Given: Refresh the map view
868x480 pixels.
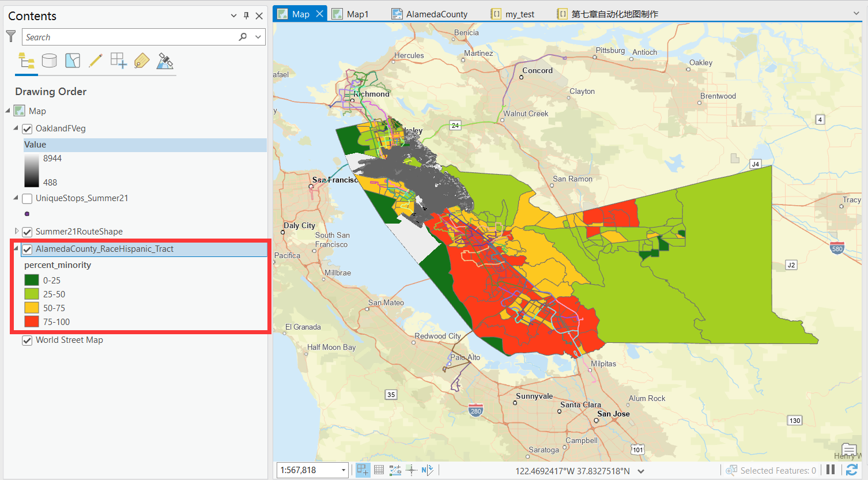Looking at the screenshot, I should [x=852, y=470].
